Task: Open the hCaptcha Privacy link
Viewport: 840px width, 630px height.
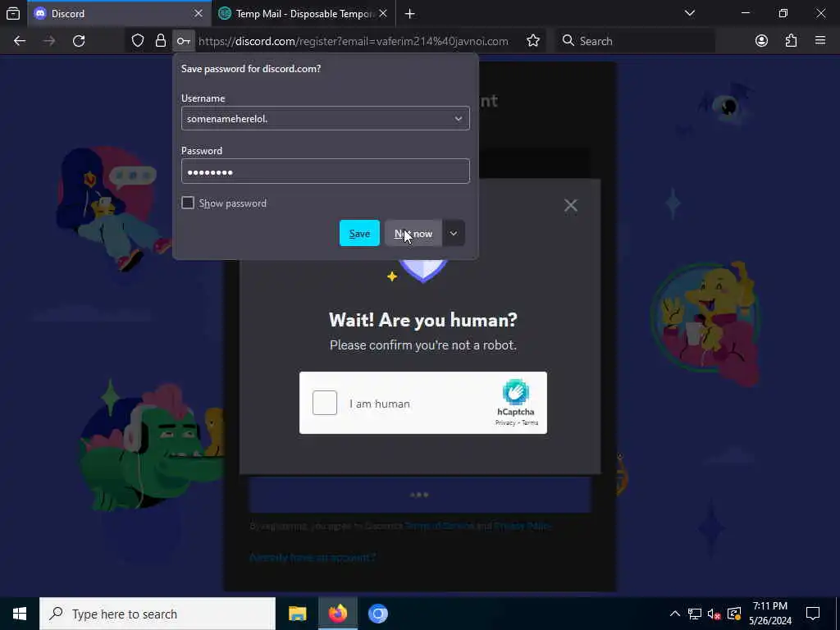Action: 505,422
